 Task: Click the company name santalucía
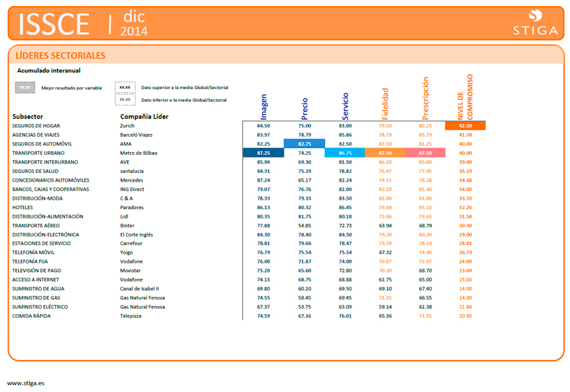[x=132, y=171]
